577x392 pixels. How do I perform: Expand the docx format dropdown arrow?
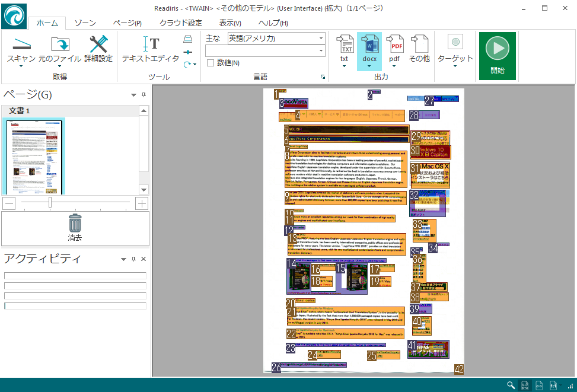[x=369, y=66]
